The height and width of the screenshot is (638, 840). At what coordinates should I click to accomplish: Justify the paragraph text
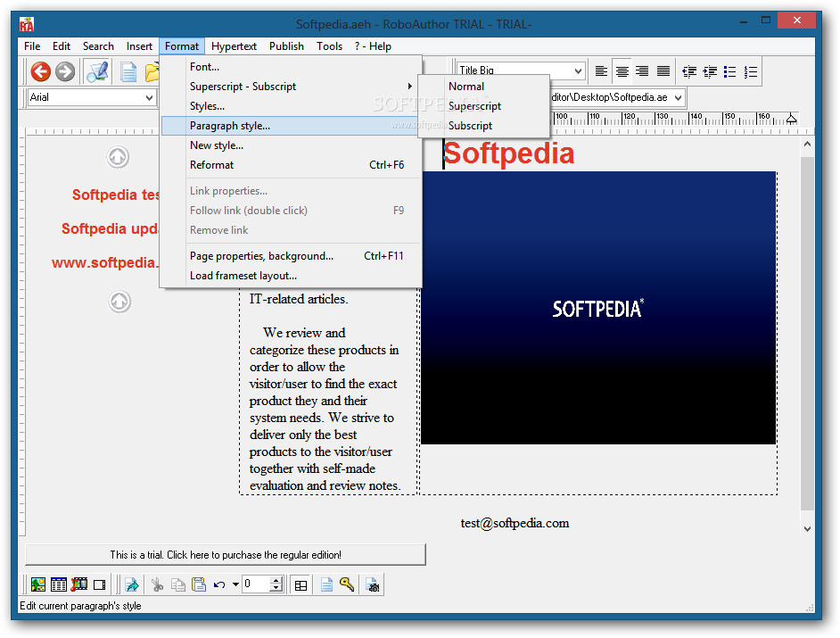point(663,70)
